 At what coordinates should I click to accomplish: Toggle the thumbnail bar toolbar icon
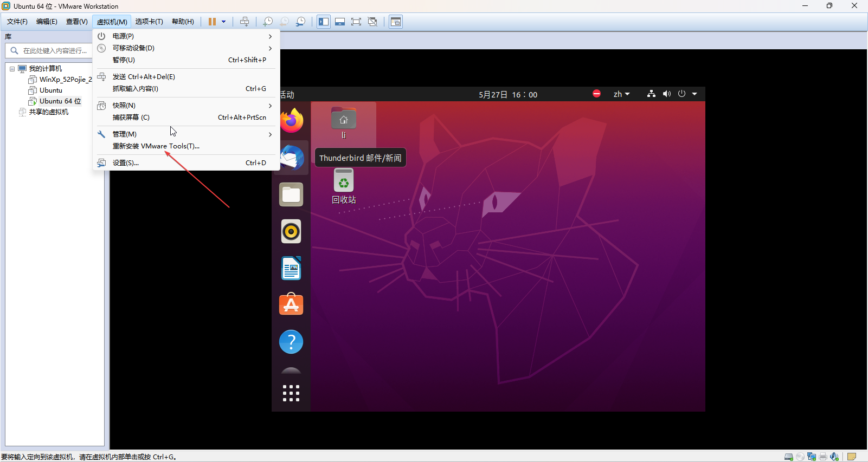(x=340, y=22)
